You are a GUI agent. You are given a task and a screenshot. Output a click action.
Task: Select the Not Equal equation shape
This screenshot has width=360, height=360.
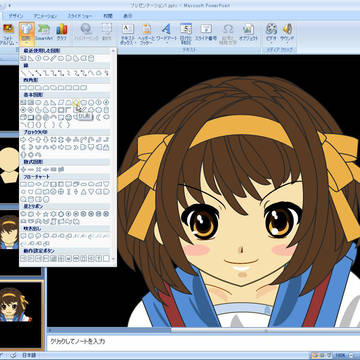click(x=61, y=170)
